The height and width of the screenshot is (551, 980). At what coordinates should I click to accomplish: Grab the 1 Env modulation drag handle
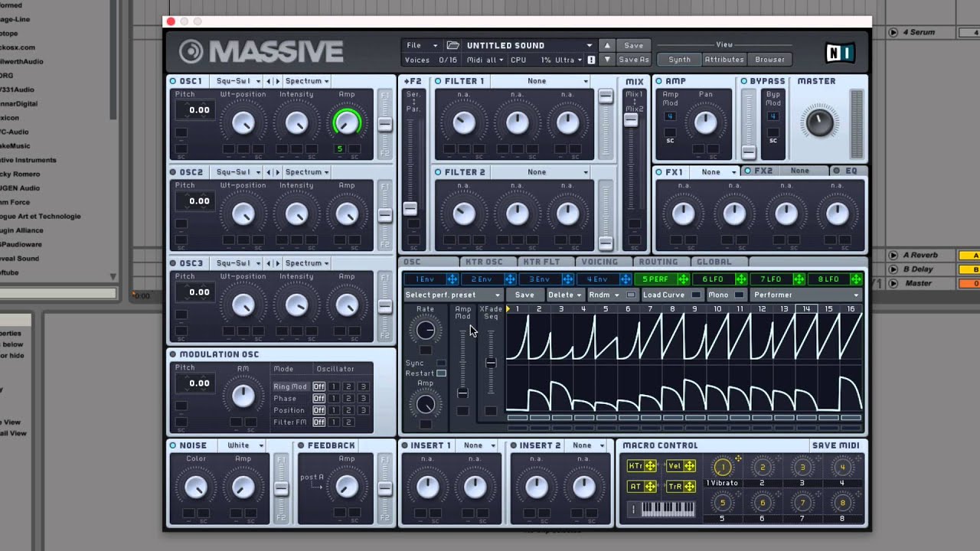[452, 279]
